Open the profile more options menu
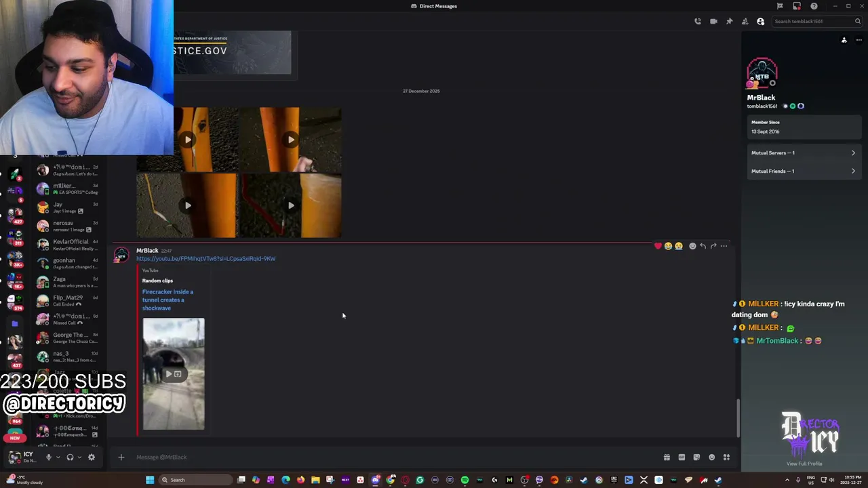This screenshot has height=488, width=868. tap(859, 40)
